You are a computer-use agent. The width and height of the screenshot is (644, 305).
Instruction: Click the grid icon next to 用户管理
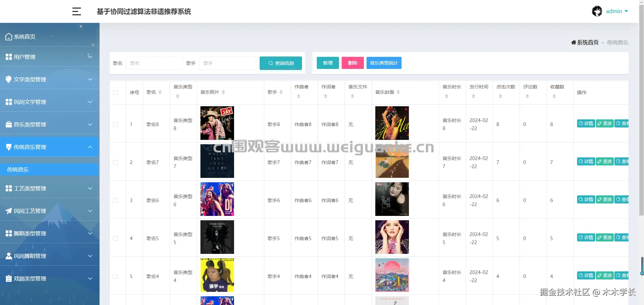[x=9, y=57]
